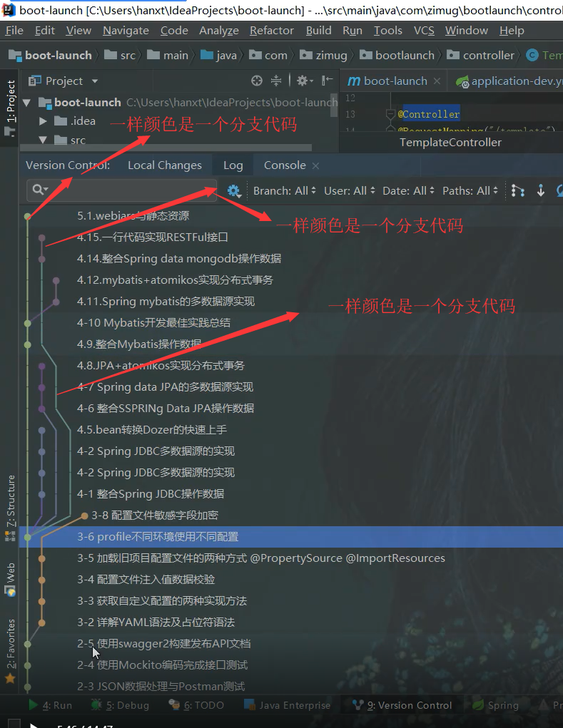
Task: Click the collapse all icon in Project panel
Action: [276, 81]
